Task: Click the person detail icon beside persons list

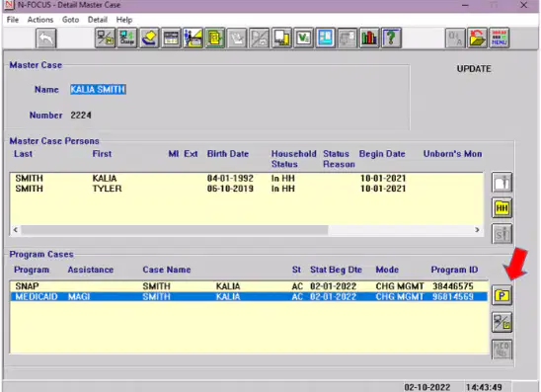Action: [502, 183]
